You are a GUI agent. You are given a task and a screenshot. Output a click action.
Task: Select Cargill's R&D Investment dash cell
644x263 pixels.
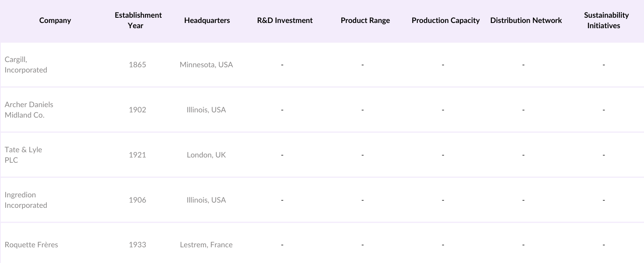(x=282, y=65)
